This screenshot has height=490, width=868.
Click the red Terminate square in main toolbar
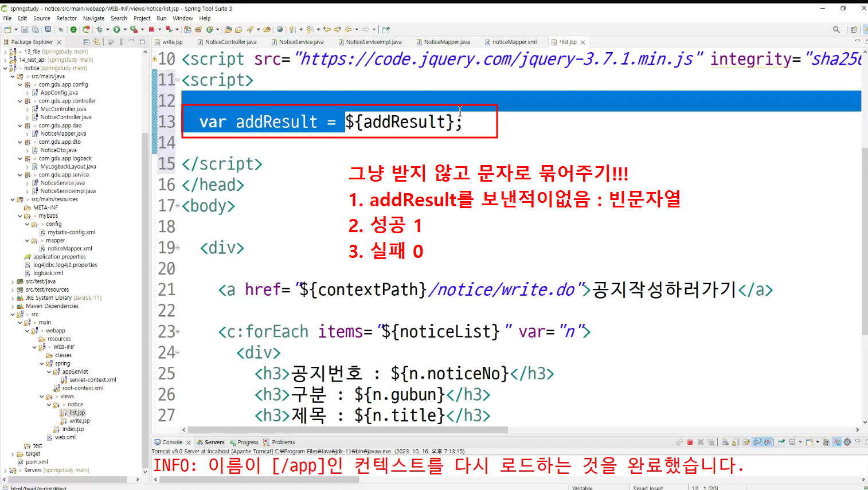[151, 30]
